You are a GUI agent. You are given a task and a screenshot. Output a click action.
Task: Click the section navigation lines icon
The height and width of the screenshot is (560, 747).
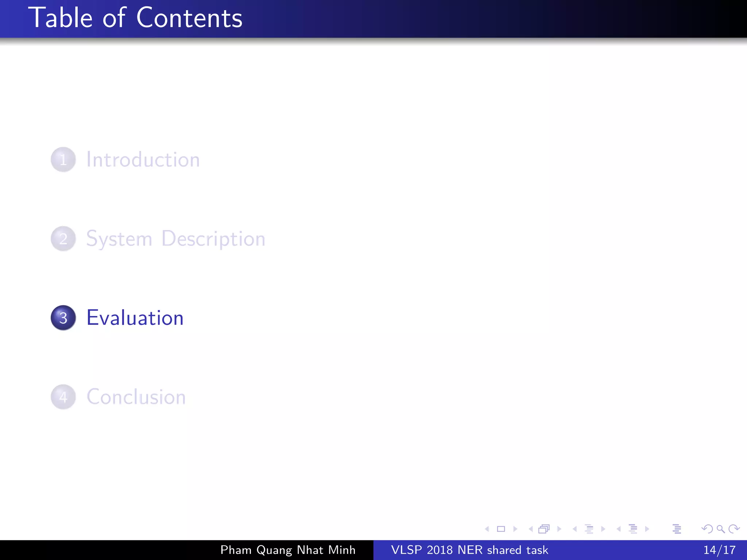tap(633, 529)
